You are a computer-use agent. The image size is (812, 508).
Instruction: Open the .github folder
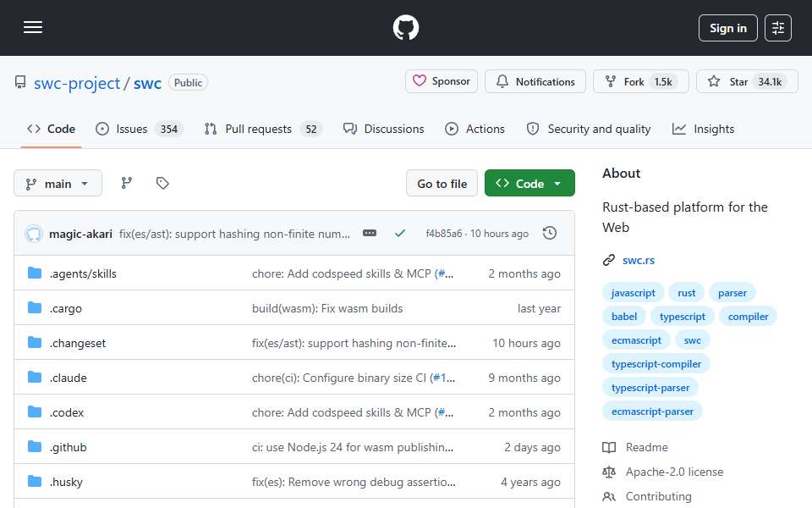pyautogui.click(x=69, y=447)
